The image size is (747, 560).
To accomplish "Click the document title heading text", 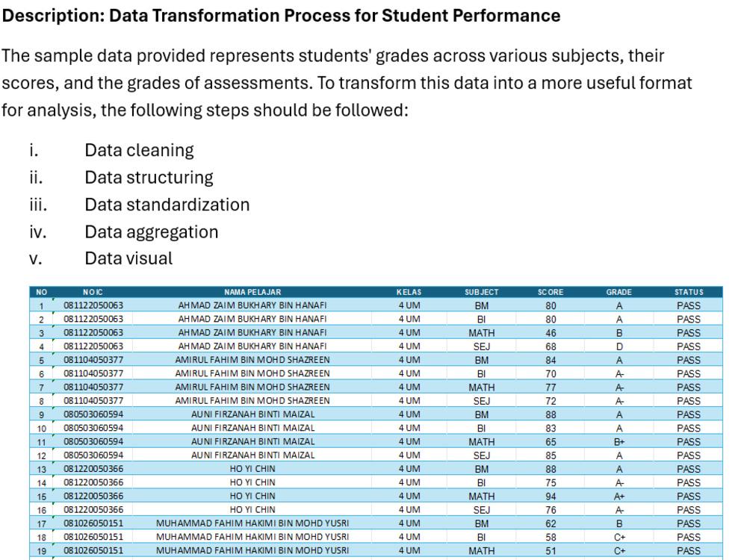I will click(281, 16).
